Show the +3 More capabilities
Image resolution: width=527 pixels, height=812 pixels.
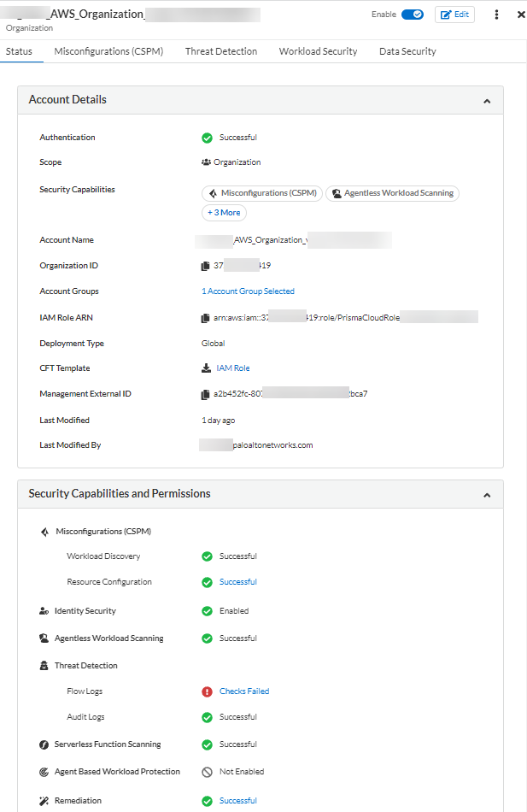tap(224, 213)
